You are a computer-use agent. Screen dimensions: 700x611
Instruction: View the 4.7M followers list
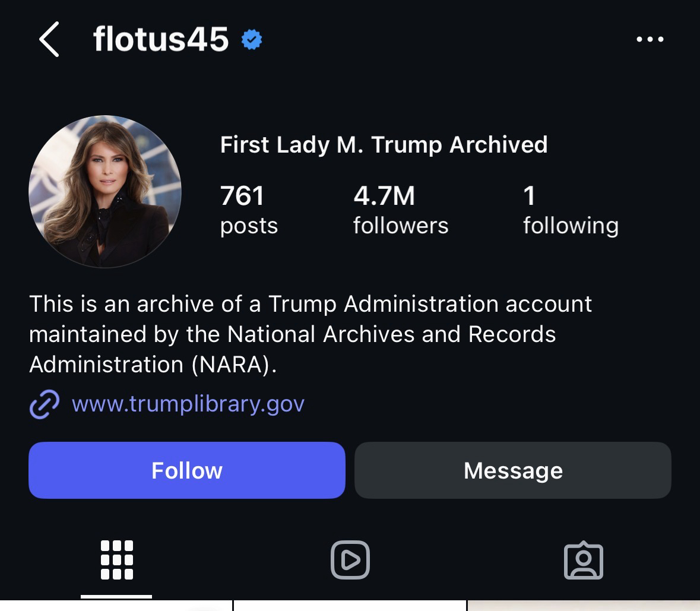coord(400,210)
